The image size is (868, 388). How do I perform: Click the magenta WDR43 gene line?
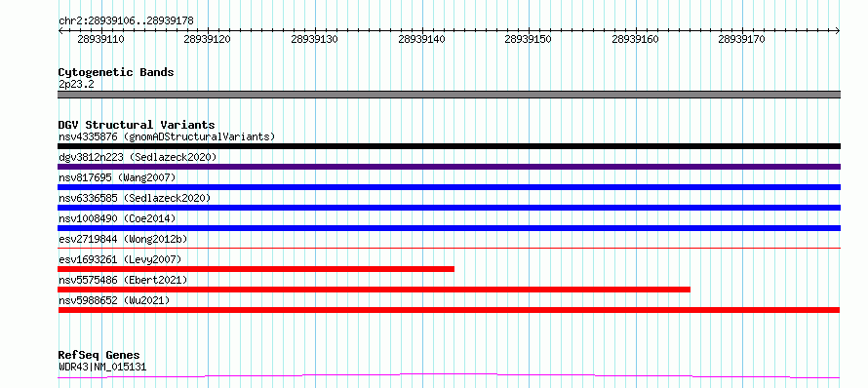449,376
